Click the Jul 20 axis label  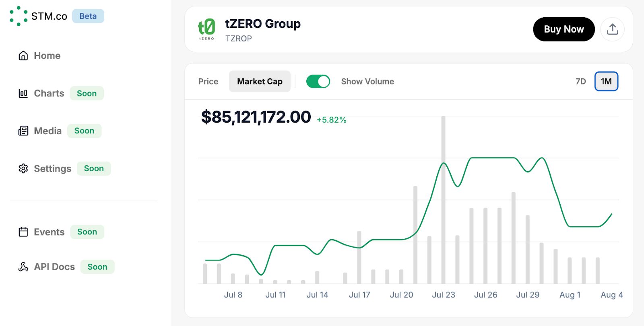[x=401, y=295]
